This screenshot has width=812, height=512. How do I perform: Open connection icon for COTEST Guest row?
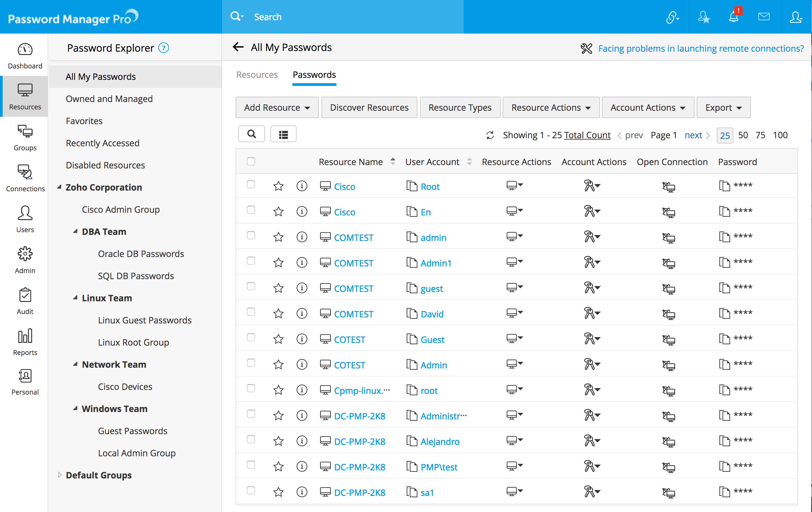(x=668, y=340)
